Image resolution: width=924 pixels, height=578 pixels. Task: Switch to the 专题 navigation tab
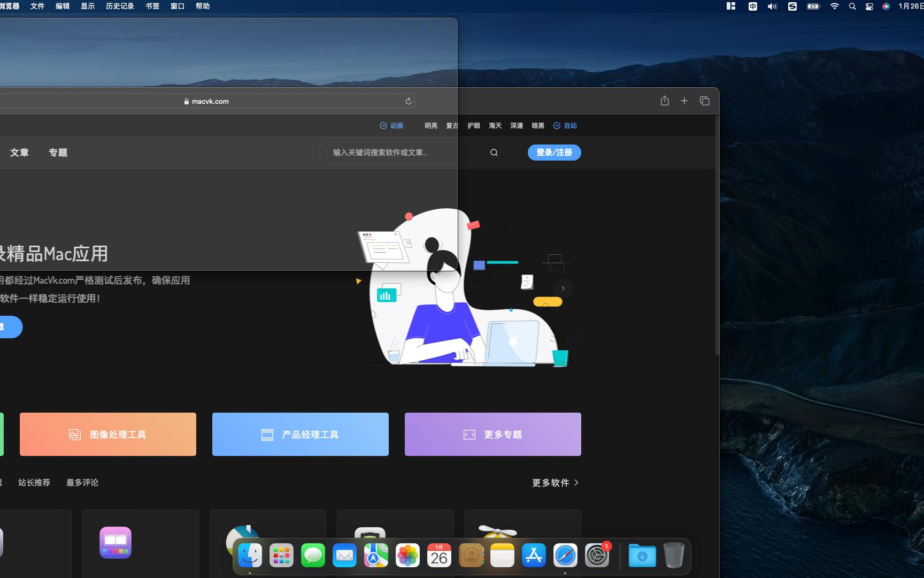58,153
